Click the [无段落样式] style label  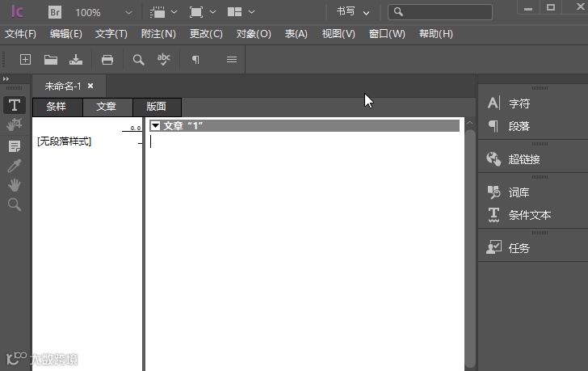64,141
